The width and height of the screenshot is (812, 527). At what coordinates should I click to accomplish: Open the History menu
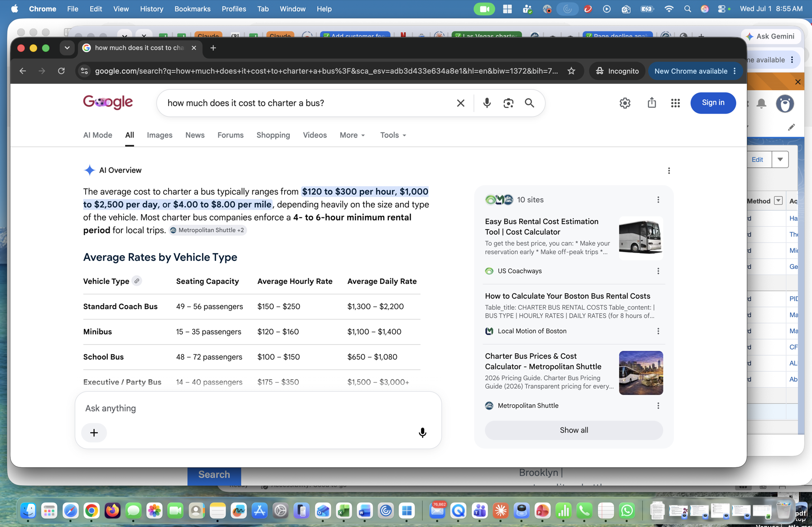pos(151,9)
